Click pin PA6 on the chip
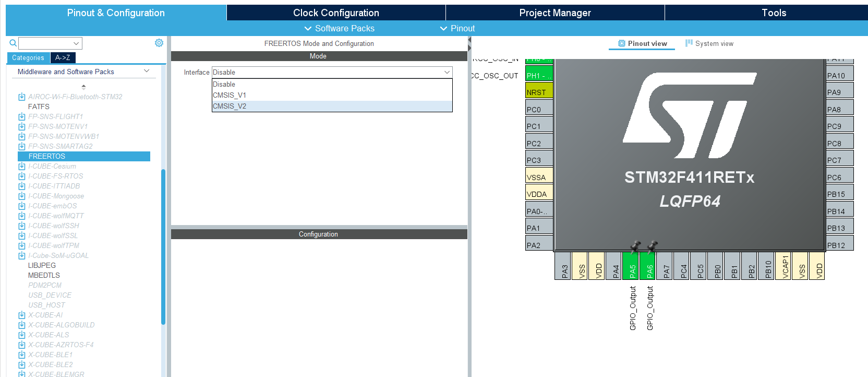The height and width of the screenshot is (377, 868). tap(648, 266)
